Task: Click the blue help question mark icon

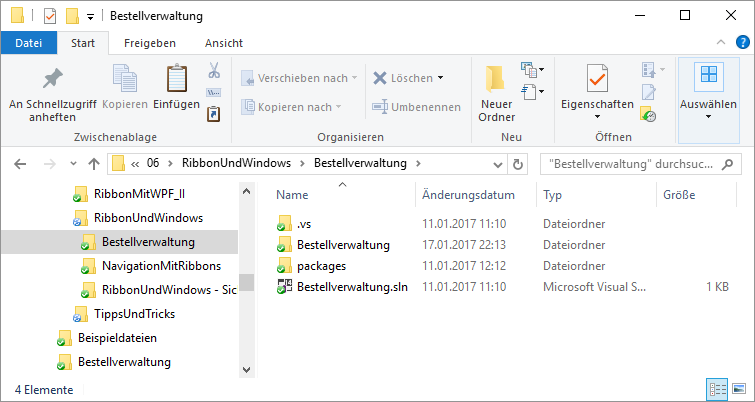Action: pos(742,42)
